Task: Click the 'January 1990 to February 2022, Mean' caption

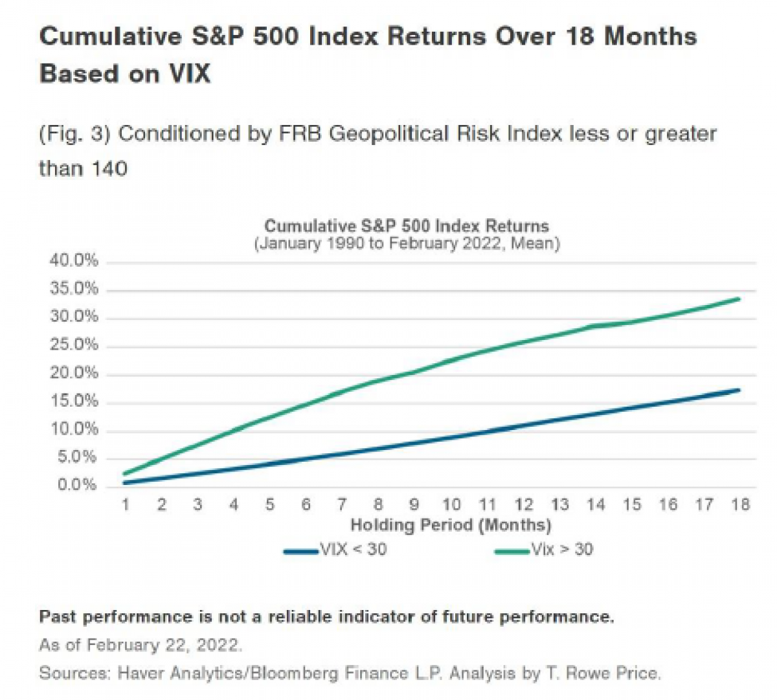Action: coord(407,243)
